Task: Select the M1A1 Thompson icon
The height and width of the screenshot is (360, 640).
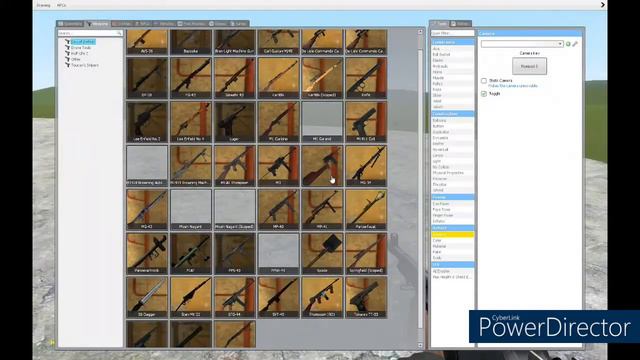Action: click(x=235, y=166)
